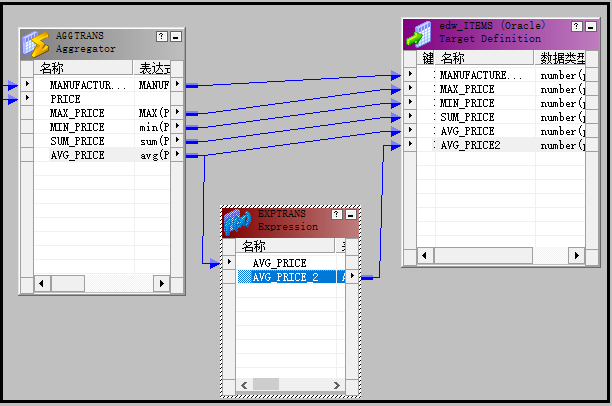
Task: Select MIN_PRICE port name in AGGTRANS
Action: pos(77,127)
